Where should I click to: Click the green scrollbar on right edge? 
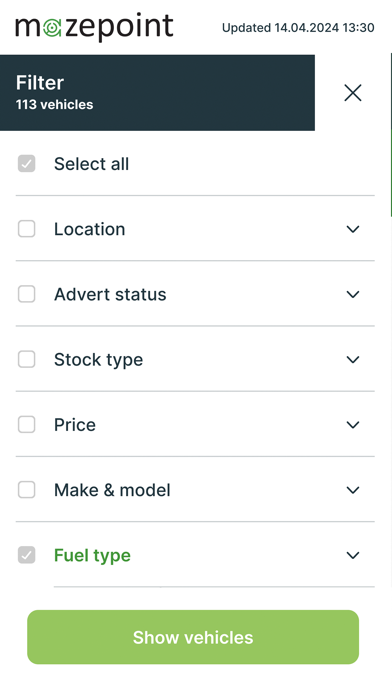(x=391, y=135)
